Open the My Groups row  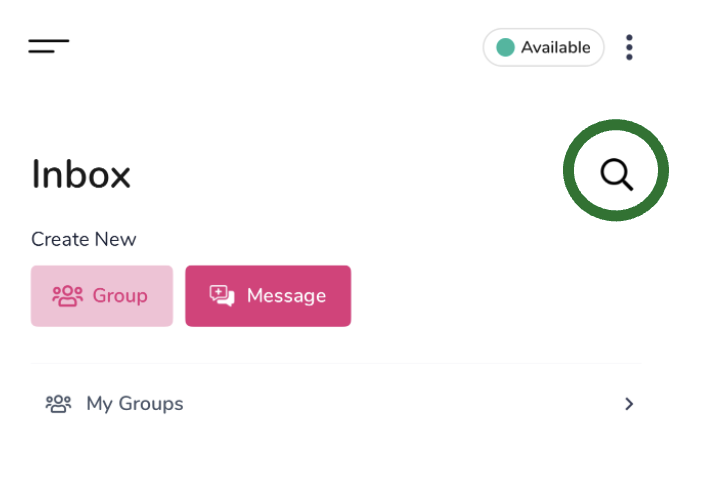coord(336,404)
